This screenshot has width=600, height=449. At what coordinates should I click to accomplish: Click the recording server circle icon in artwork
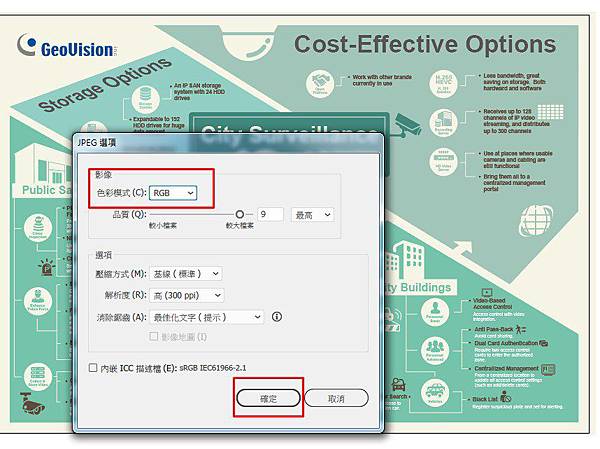click(x=443, y=123)
